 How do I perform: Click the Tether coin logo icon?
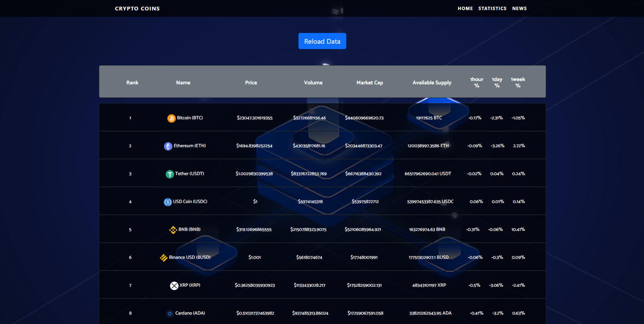click(x=170, y=174)
